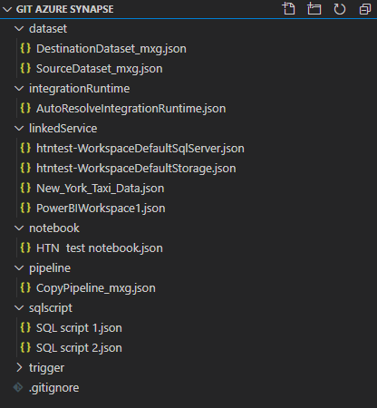Refresh the explorer tree

click(x=339, y=9)
